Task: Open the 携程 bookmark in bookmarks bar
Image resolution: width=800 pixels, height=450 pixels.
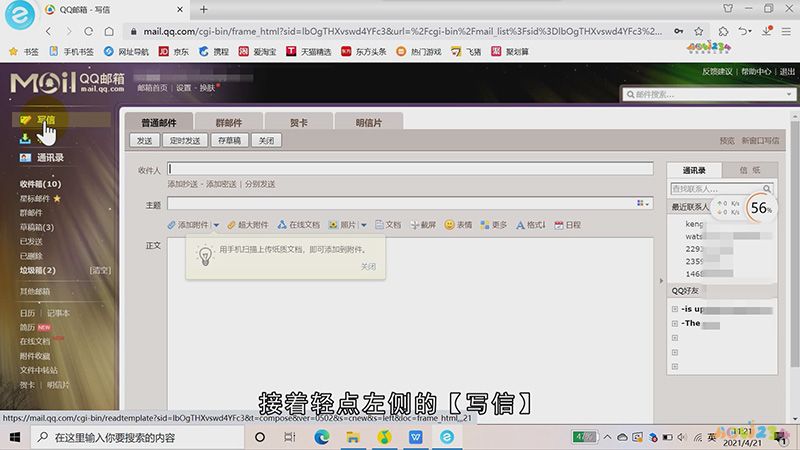Action: [x=214, y=52]
